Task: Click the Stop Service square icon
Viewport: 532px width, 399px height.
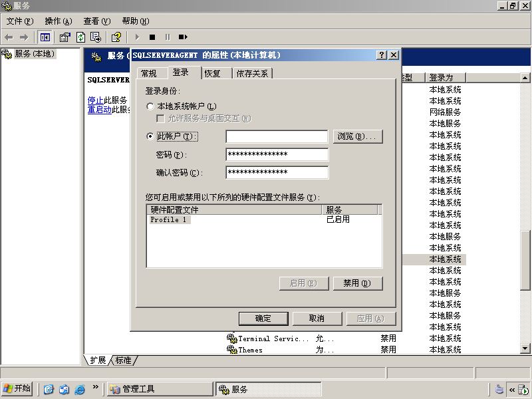Action: 152,37
